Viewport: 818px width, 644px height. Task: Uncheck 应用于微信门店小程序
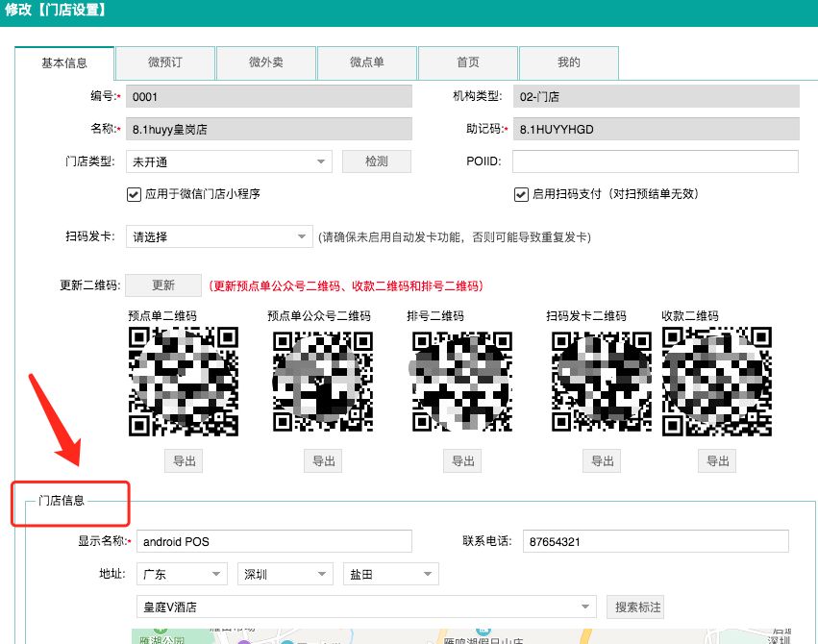click(133, 193)
